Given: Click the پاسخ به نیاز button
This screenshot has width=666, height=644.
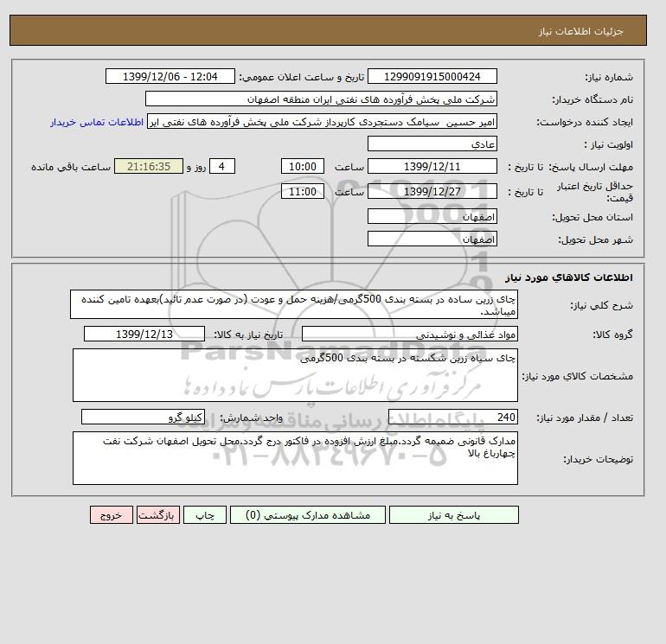Looking at the screenshot, I should pyautogui.click(x=453, y=515).
